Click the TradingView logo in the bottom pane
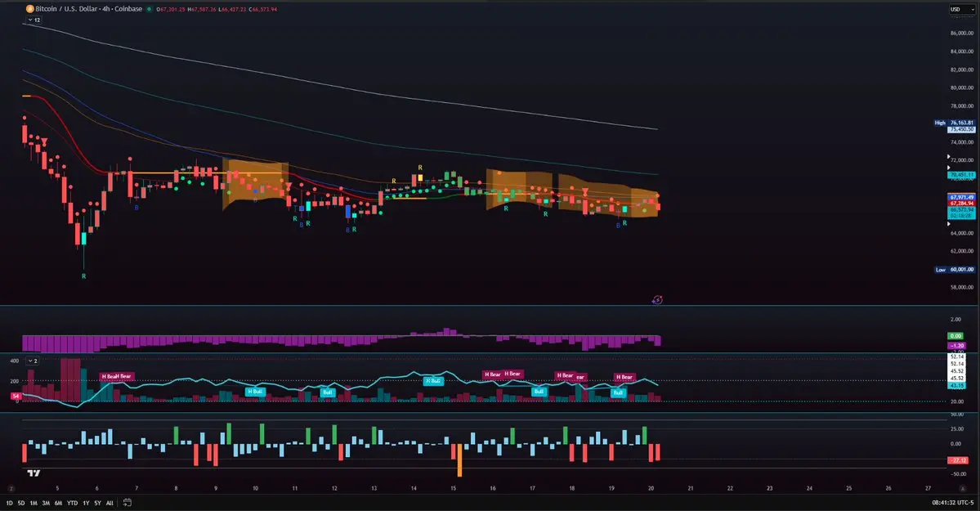Image resolution: width=980 pixels, height=511 pixels. (x=34, y=473)
